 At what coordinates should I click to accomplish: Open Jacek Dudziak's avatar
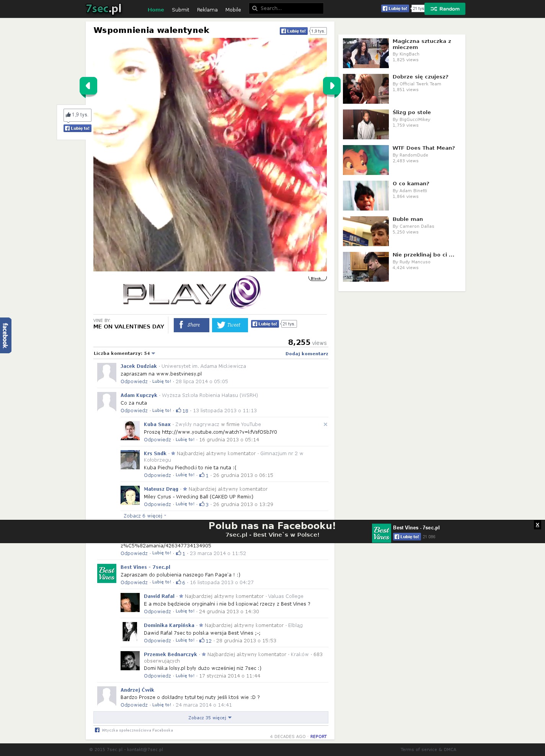coord(107,372)
